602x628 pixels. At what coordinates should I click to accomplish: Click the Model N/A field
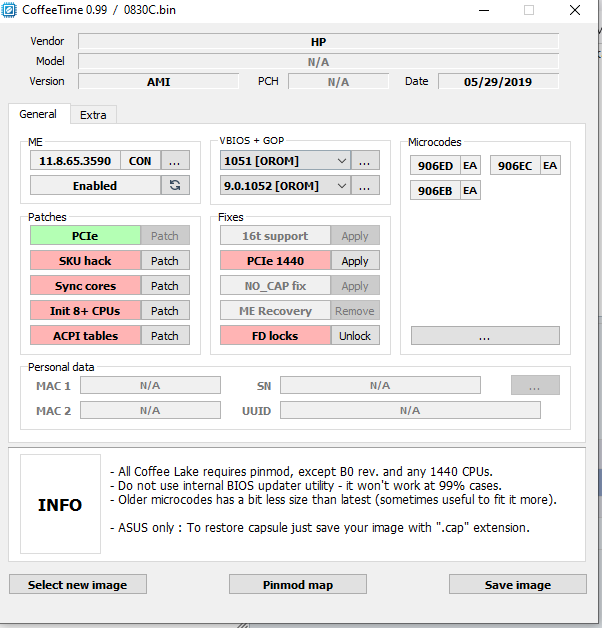pos(318,62)
